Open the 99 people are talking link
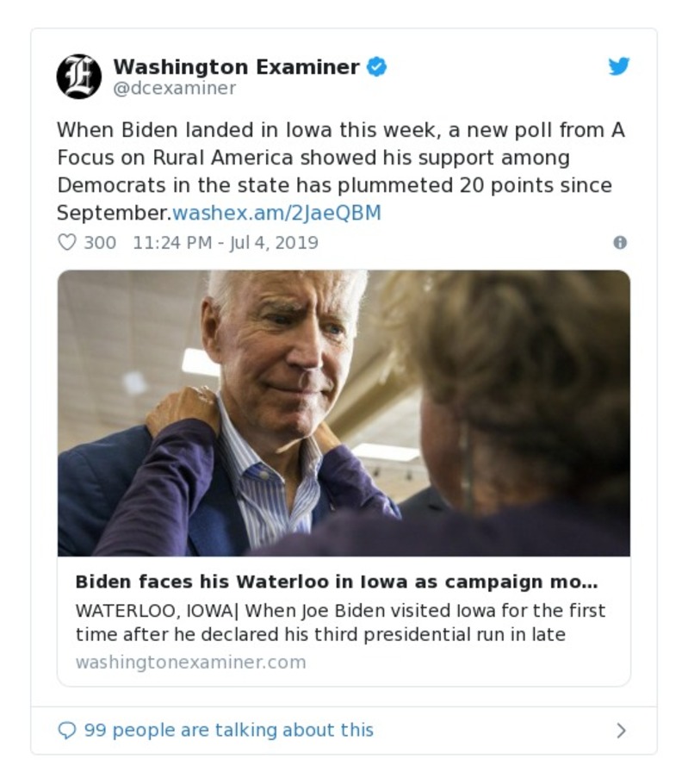The image size is (688, 784). click(x=226, y=730)
